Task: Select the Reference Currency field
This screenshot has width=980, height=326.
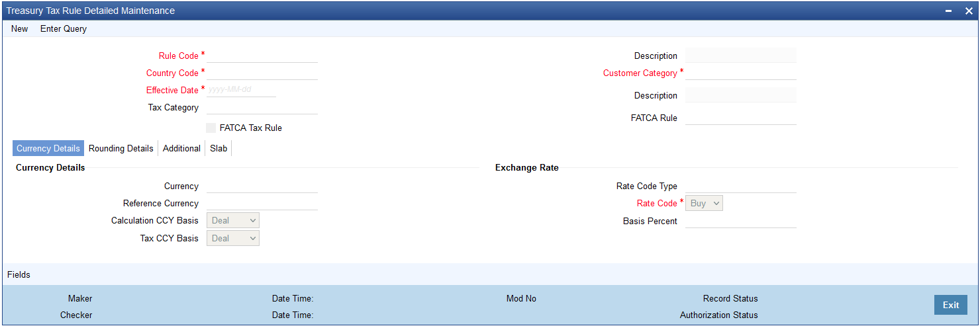Action: (x=262, y=203)
